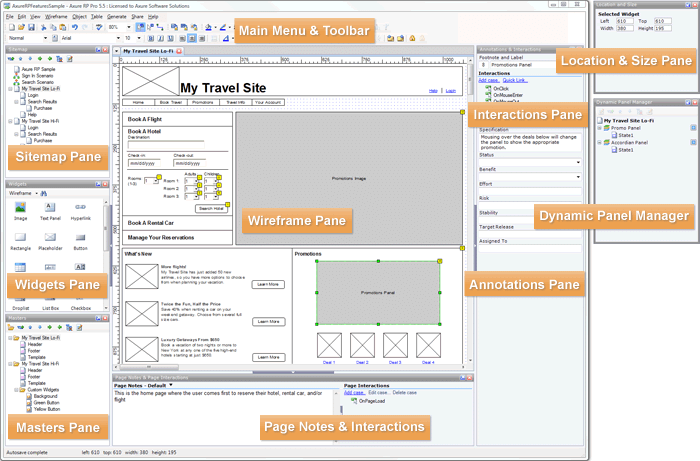This screenshot has width=700, height=461.
Task: Click Add case link in Interactions
Action: (x=488, y=80)
